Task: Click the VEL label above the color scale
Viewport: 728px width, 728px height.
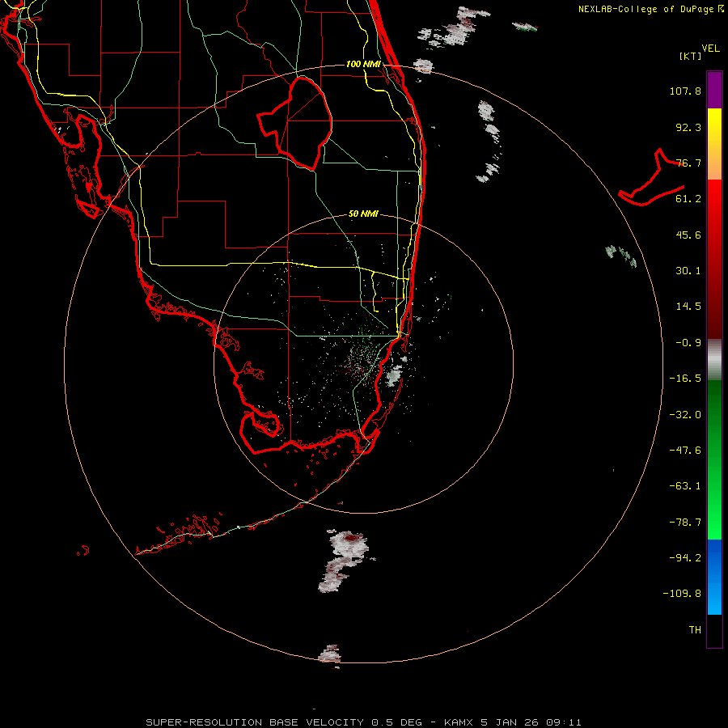Action: point(710,49)
